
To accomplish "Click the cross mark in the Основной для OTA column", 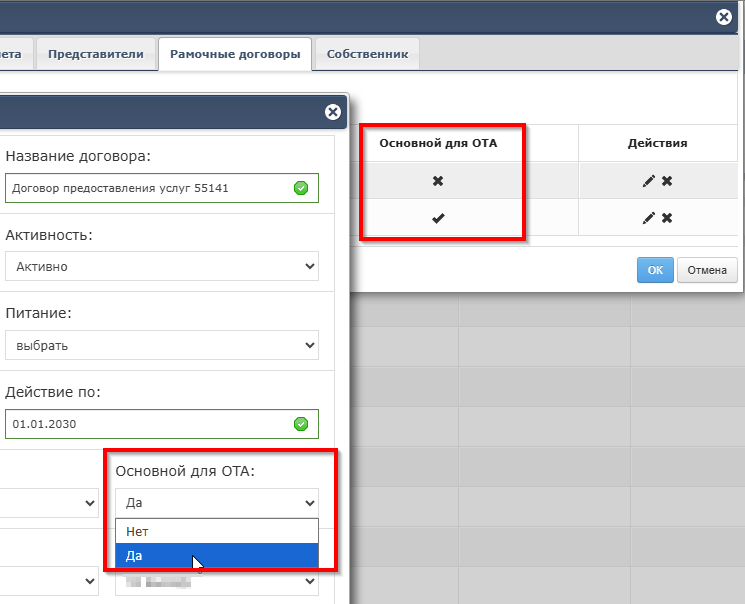I will (438, 181).
